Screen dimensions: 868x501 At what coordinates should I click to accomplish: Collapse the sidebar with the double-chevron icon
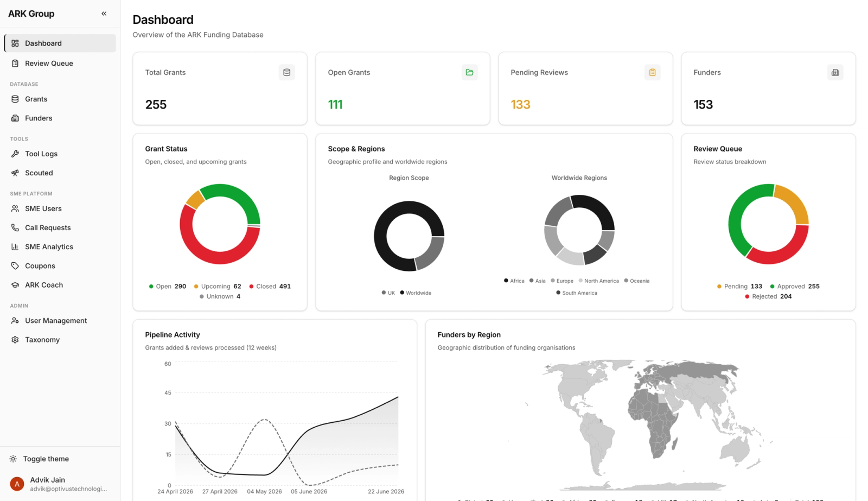click(104, 14)
